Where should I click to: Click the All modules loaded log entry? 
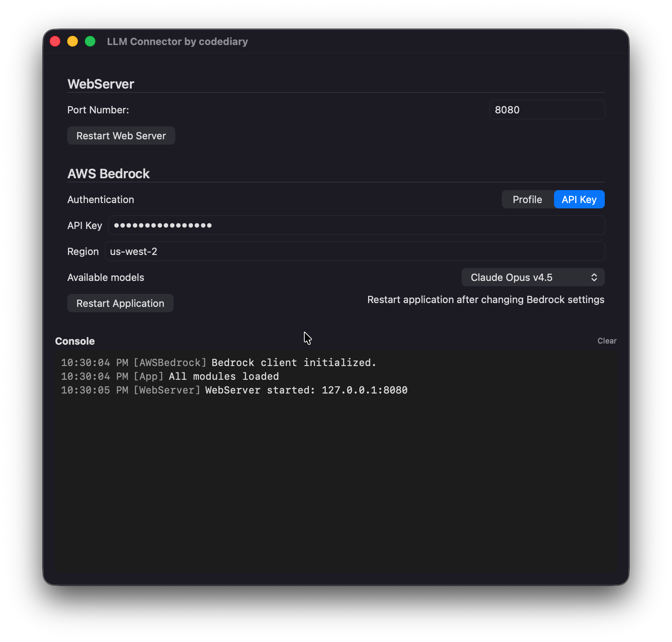[170, 376]
